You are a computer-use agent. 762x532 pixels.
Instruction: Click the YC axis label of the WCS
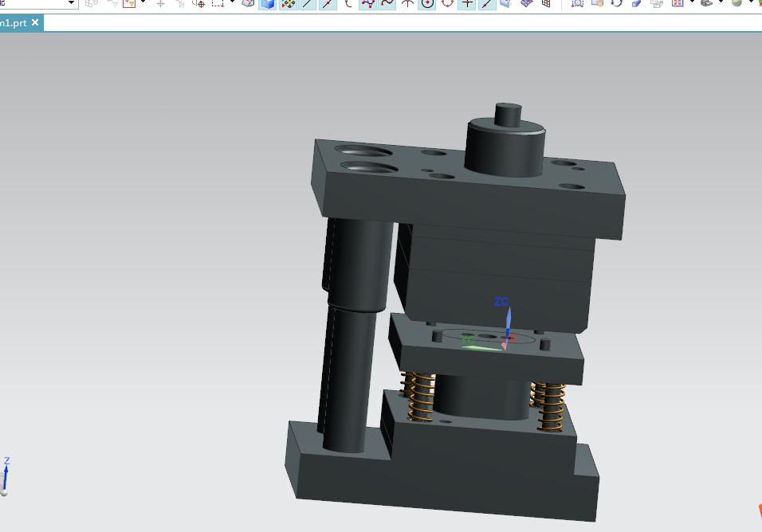click(x=468, y=338)
